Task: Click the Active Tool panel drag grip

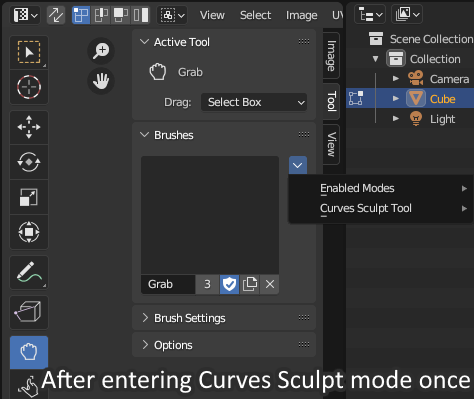Action: point(304,42)
